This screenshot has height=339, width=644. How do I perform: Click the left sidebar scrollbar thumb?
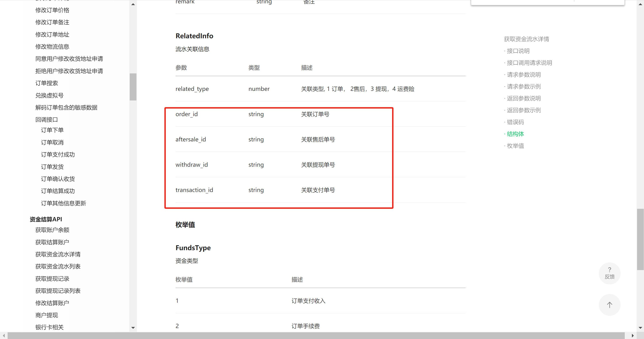(x=133, y=87)
